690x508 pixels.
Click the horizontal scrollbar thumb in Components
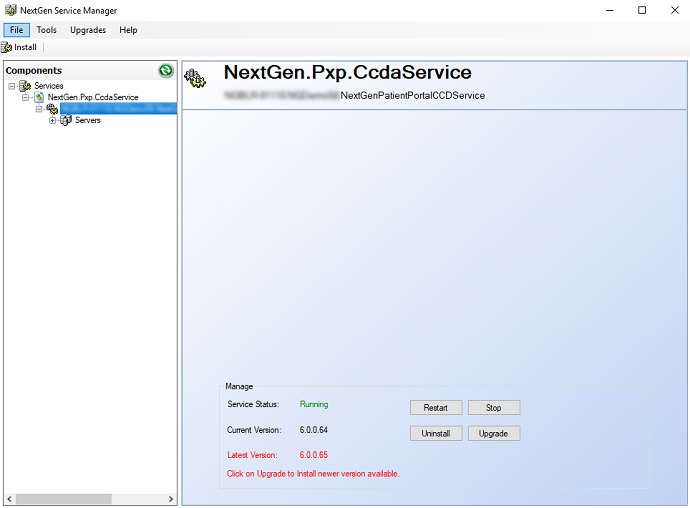pos(64,499)
